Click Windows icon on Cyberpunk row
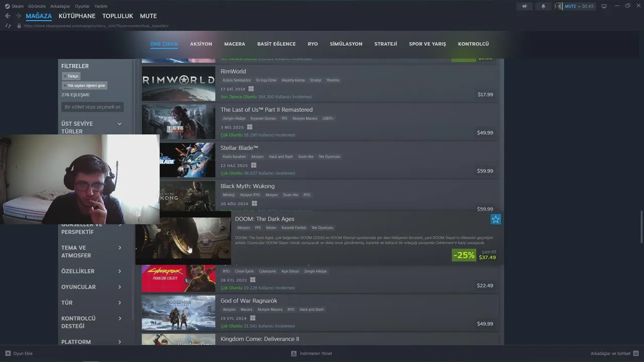This screenshot has height=362, width=644. 253,280
